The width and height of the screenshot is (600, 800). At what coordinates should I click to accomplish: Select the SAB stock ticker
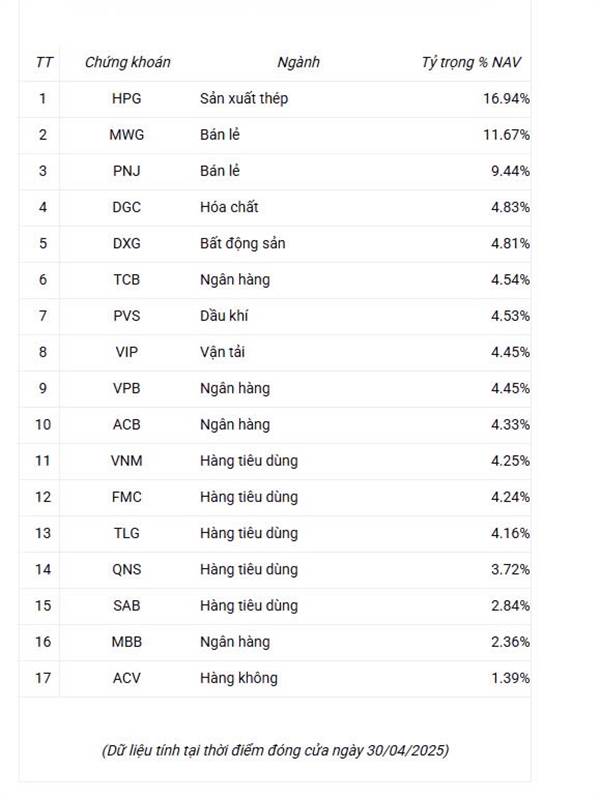(x=127, y=606)
